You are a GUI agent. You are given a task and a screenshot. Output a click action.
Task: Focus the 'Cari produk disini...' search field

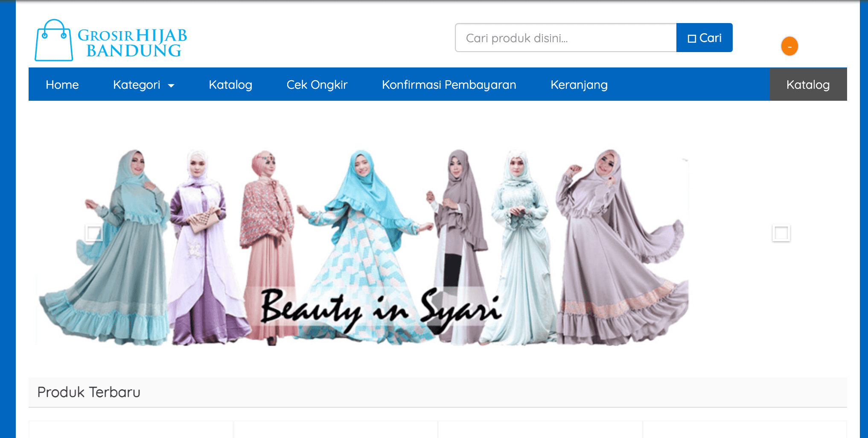566,38
